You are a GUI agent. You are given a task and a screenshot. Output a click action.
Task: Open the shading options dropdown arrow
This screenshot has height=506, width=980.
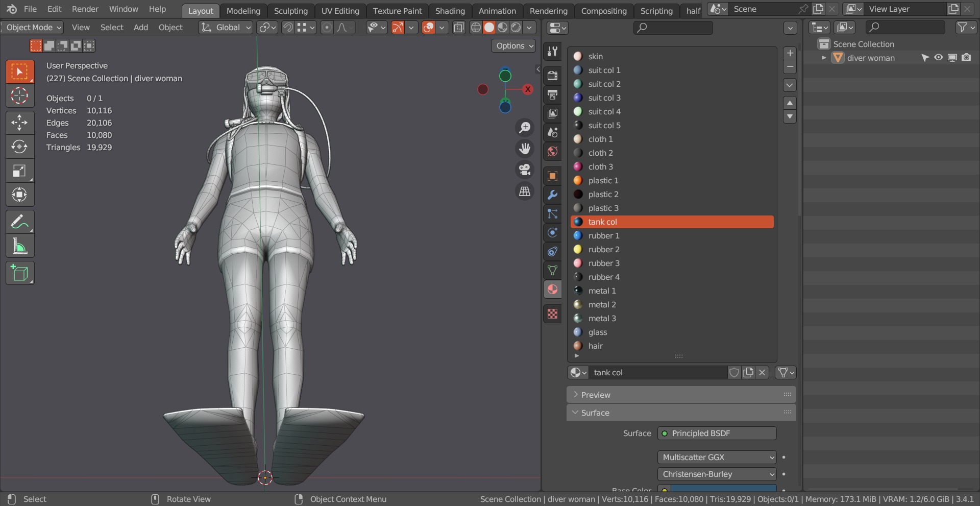(x=529, y=28)
